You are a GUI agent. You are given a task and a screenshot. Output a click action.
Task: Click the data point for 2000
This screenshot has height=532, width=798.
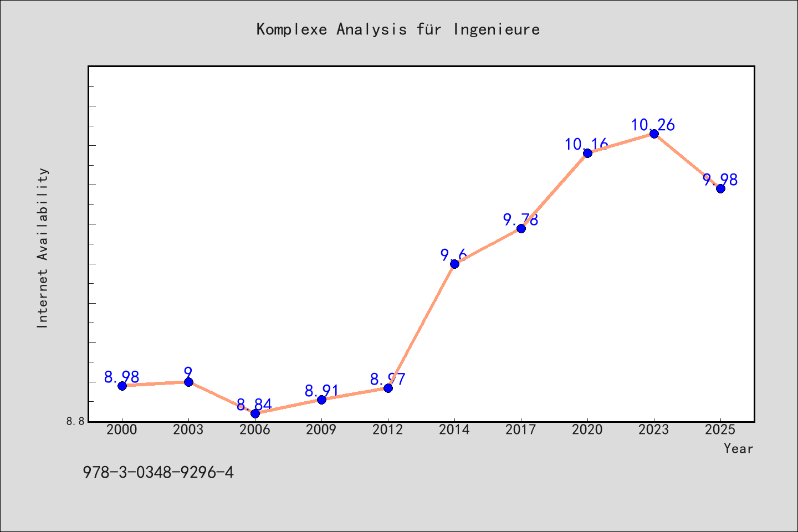122,385
